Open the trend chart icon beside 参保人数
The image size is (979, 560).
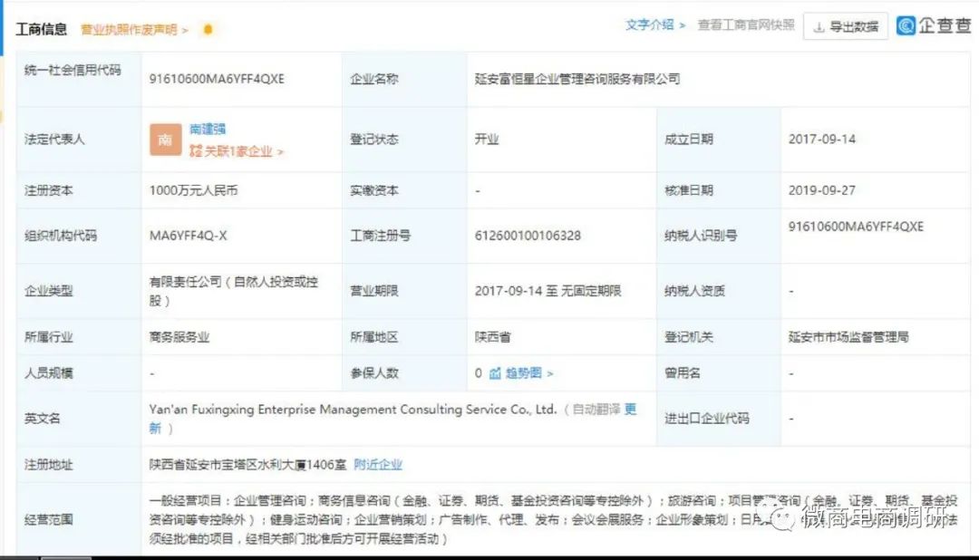point(495,372)
